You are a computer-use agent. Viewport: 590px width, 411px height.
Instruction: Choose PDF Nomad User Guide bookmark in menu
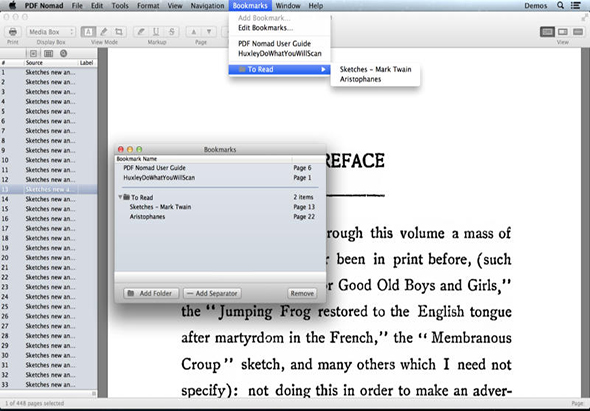280,44
